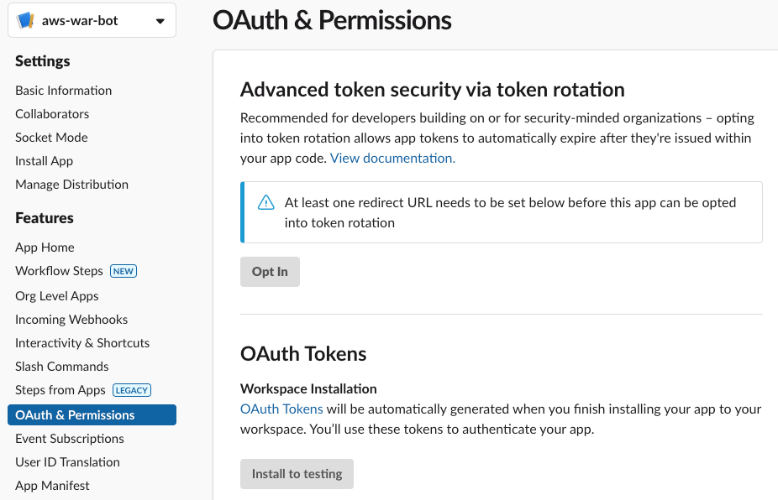778x500 pixels.
Task: Follow the View documentation link
Action: click(x=392, y=158)
